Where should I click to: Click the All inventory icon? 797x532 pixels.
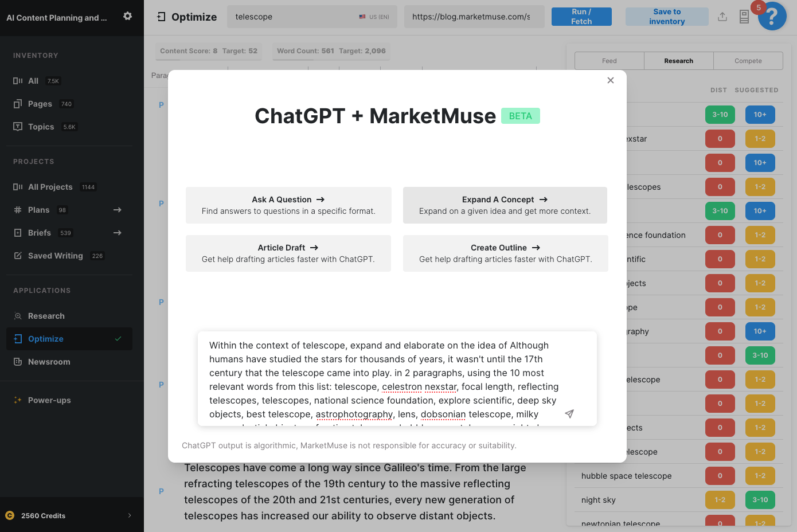18,81
